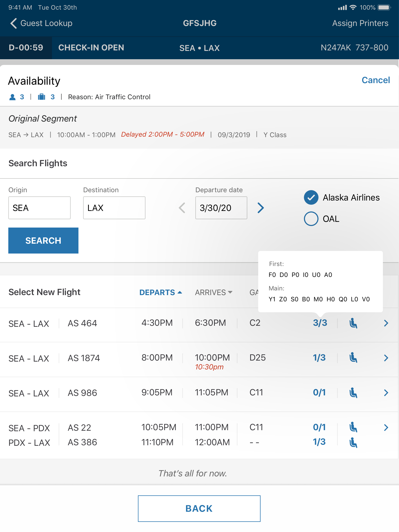
Task: Show availability 3/3 for AS 464
Action: point(320,323)
